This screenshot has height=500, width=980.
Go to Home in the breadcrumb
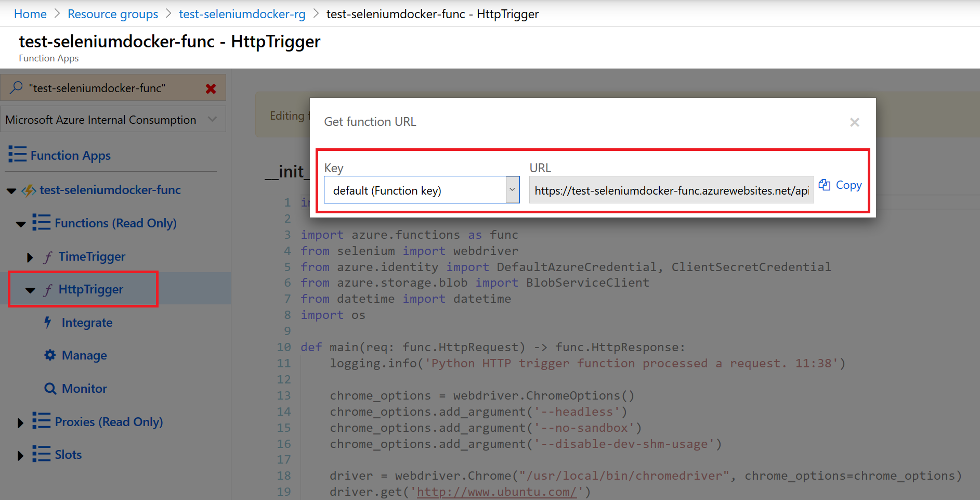click(x=30, y=14)
